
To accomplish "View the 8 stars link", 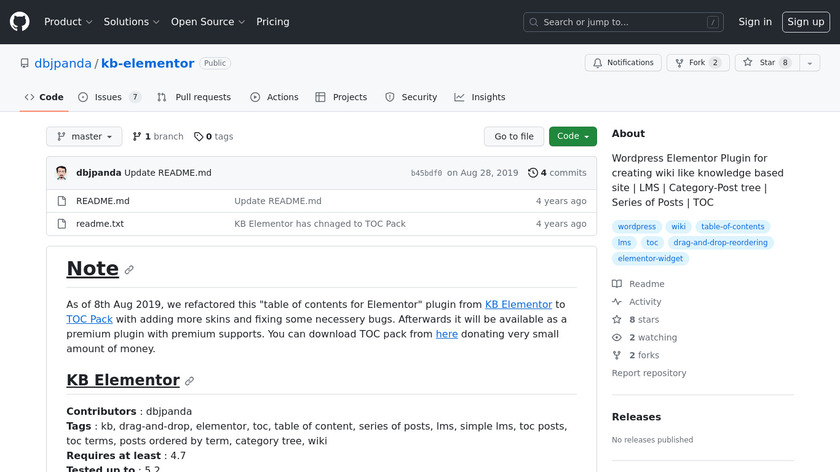I will point(636,320).
